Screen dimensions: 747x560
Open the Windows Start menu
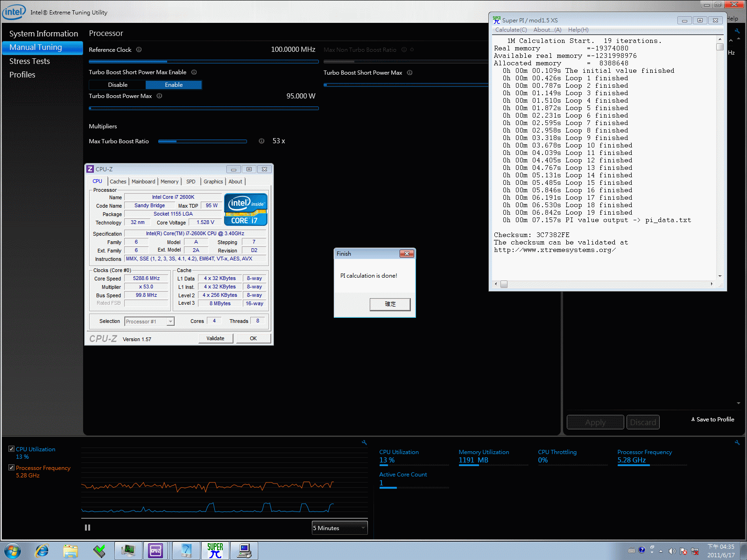[13, 551]
